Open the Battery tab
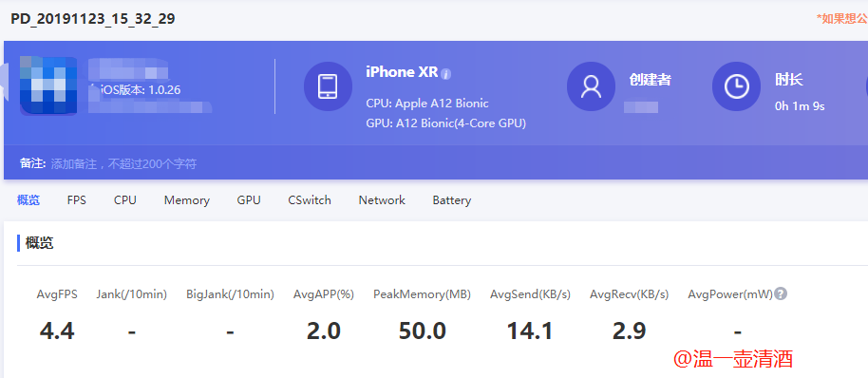Viewport: 868px width, 378px height. (x=452, y=200)
